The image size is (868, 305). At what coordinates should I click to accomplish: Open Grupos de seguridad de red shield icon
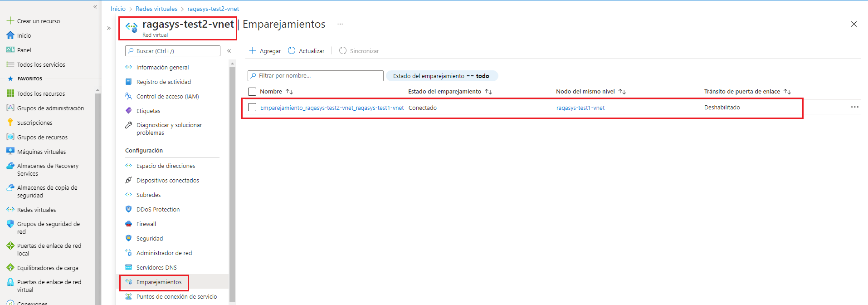click(10, 224)
